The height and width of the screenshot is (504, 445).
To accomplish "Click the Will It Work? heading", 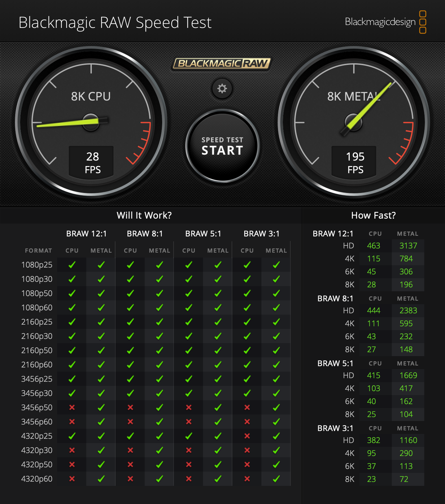I will coord(144,215).
